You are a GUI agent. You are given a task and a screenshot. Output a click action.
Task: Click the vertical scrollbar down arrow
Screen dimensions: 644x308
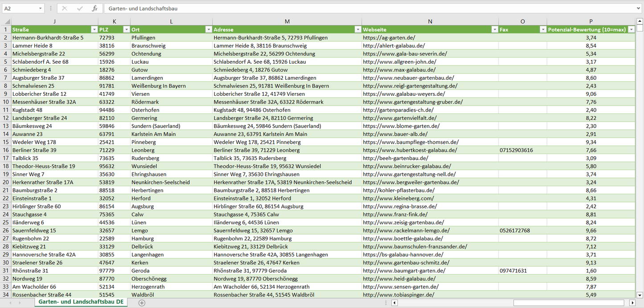tap(640, 295)
